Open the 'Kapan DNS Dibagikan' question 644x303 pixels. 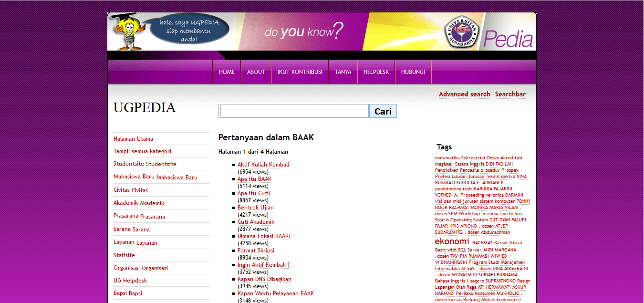coord(264,279)
